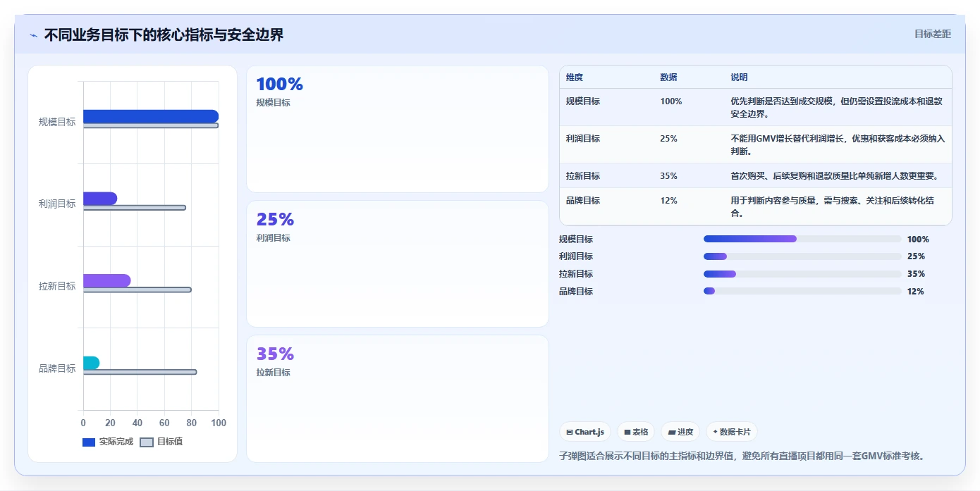This screenshot has width=980, height=491.
Task: Click the description starting 用于判断内容参与质量
Action: 833,206
